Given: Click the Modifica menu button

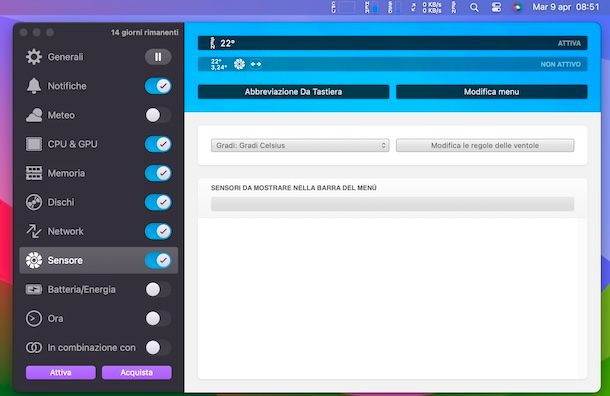Looking at the screenshot, I should (x=492, y=92).
